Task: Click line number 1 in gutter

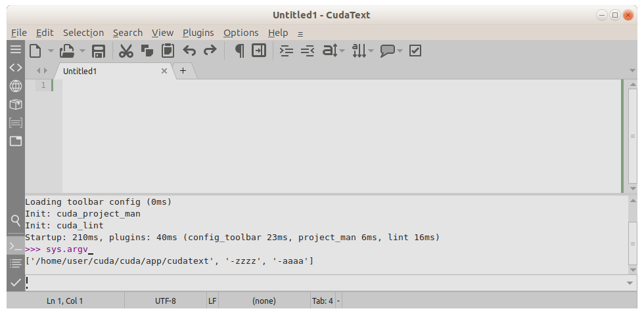Action: (x=43, y=85)
